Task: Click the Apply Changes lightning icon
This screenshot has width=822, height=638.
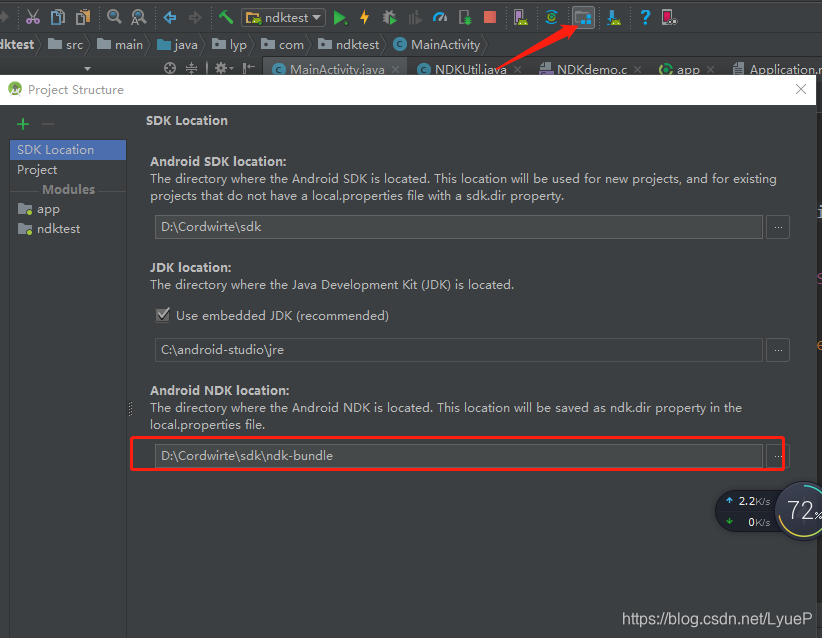Action: click(364, 17)
